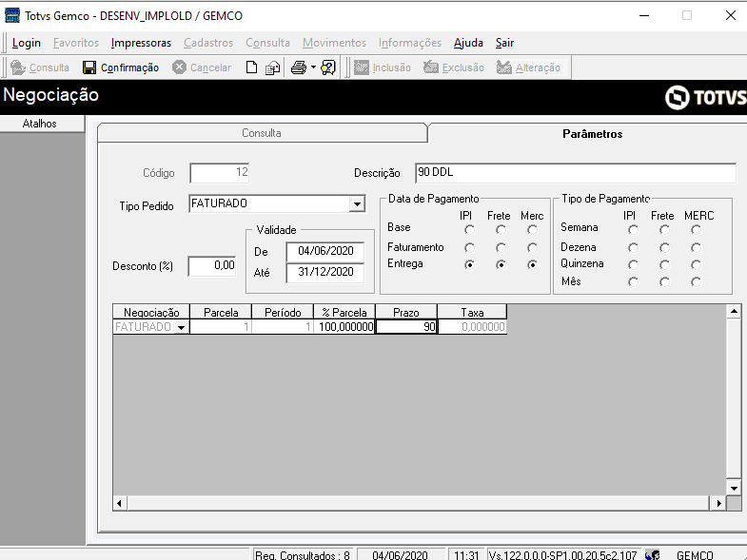747x560 pixels.
Task: Click the Descrição field 90 DDL
Action: [x=576, y=173]
